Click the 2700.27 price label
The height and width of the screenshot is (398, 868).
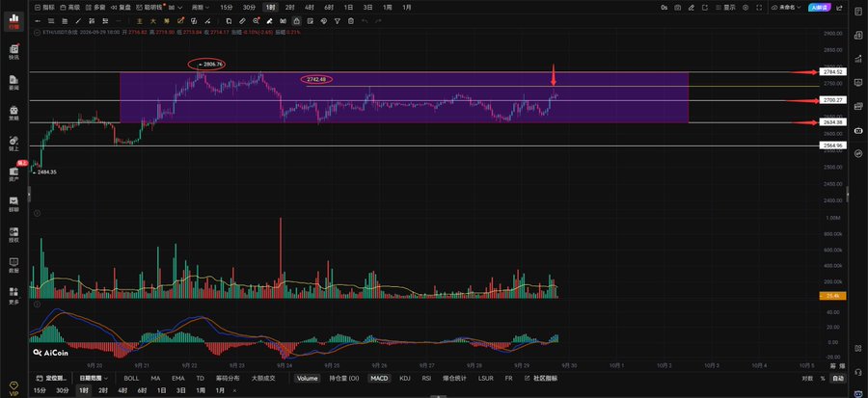tap(832, 100)
